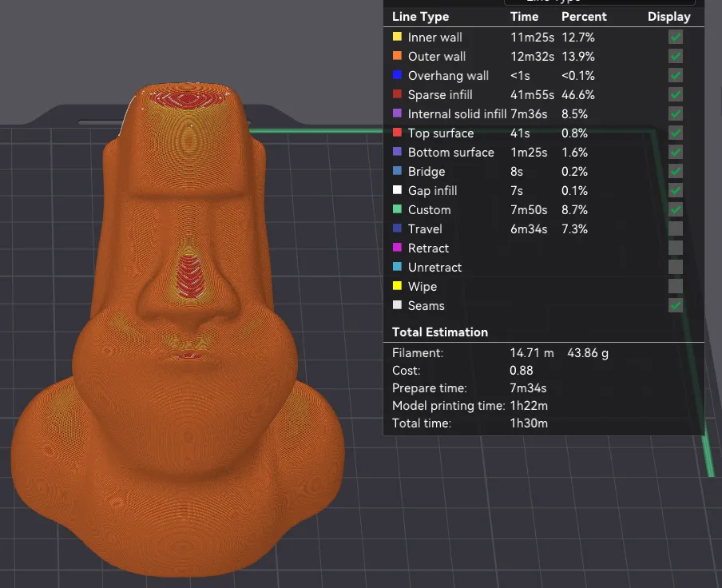The width and height of the screenshot is (722, 588).
Task: Click the Outer wall orange color swatch
Action: tap(397, 56)
